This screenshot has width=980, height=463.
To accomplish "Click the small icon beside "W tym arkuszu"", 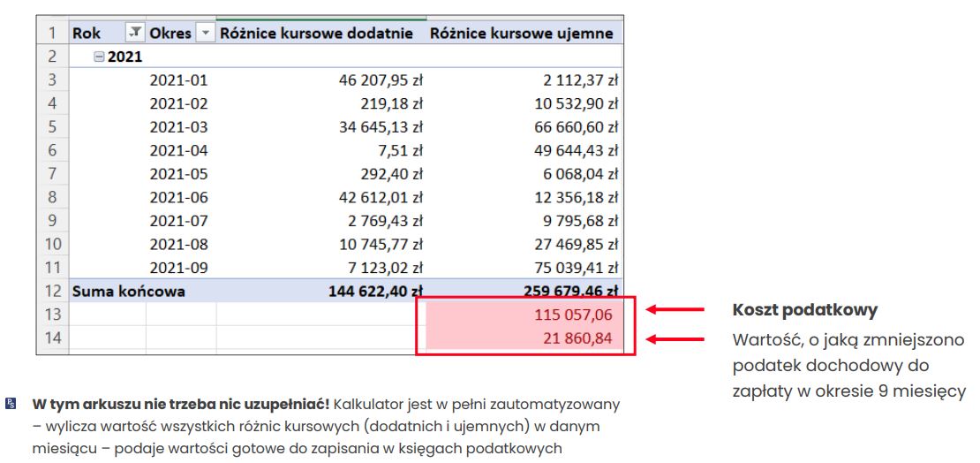I will click(x=11, y=405).
